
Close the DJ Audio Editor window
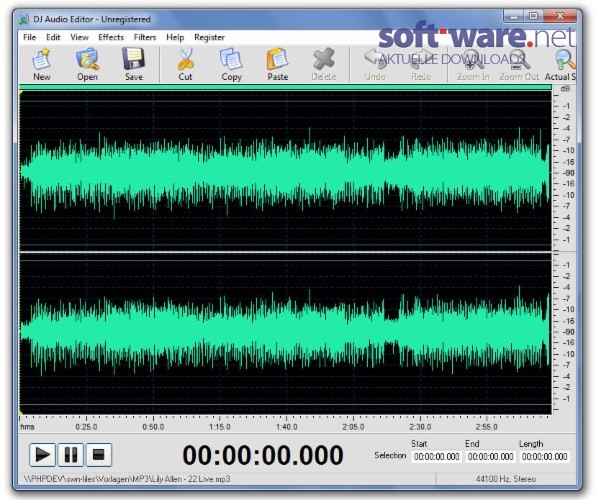pyautogui.click(x=560, y=16)
